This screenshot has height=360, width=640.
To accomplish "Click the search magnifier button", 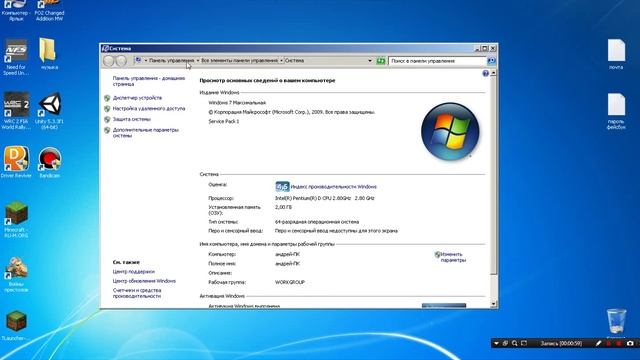I will [491, 61].
